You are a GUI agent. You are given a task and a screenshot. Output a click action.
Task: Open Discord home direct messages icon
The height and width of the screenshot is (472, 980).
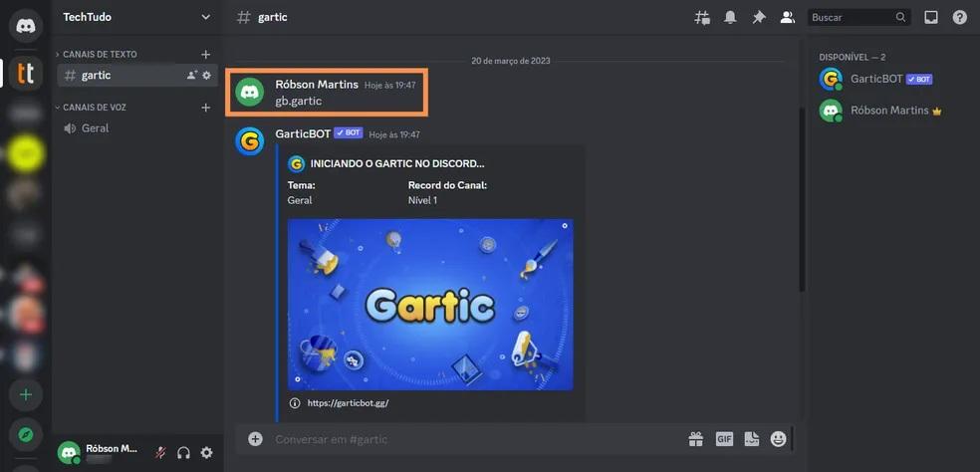click(x=26, y=26)
